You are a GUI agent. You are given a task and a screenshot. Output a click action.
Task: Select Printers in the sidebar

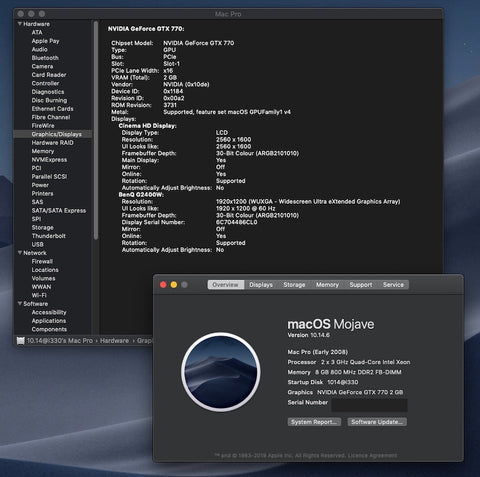(42, 193)
